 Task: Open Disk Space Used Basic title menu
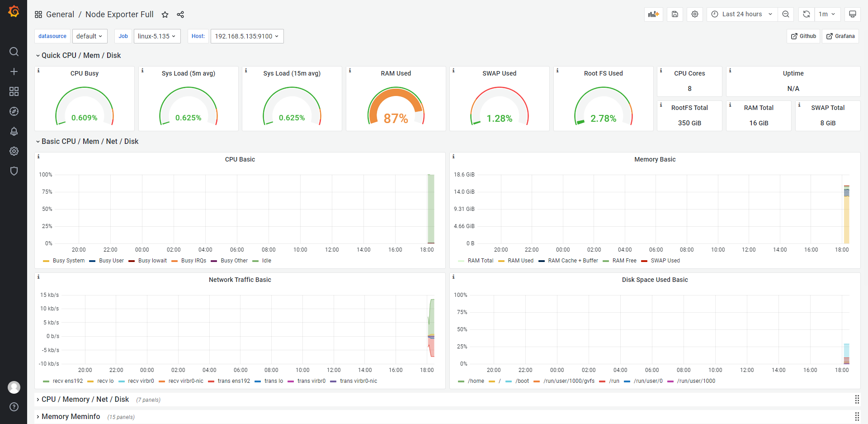coord(655,280)
